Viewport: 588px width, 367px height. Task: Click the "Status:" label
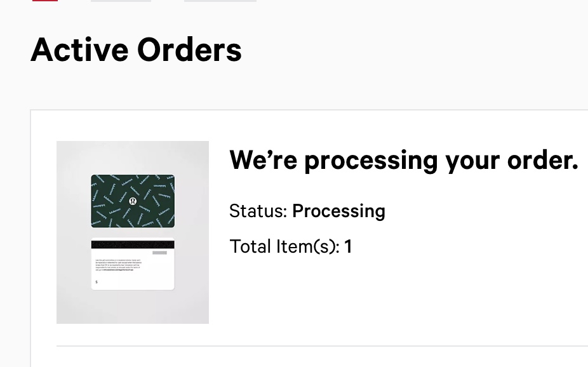(x=258, y=211)
